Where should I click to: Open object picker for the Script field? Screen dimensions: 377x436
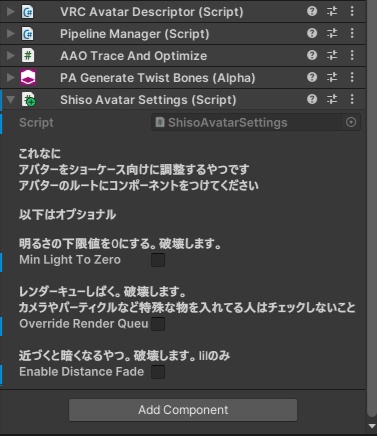point(351,122)
